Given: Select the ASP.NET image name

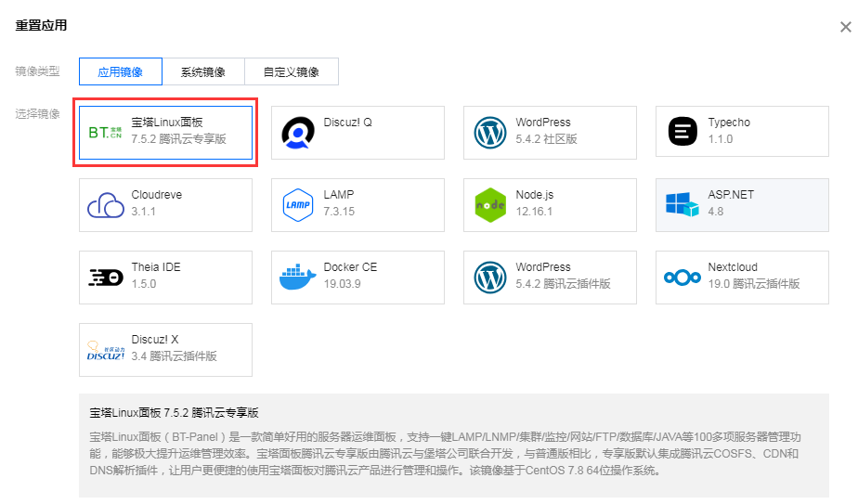Looking at the screenshot, I should pos(731,195).
